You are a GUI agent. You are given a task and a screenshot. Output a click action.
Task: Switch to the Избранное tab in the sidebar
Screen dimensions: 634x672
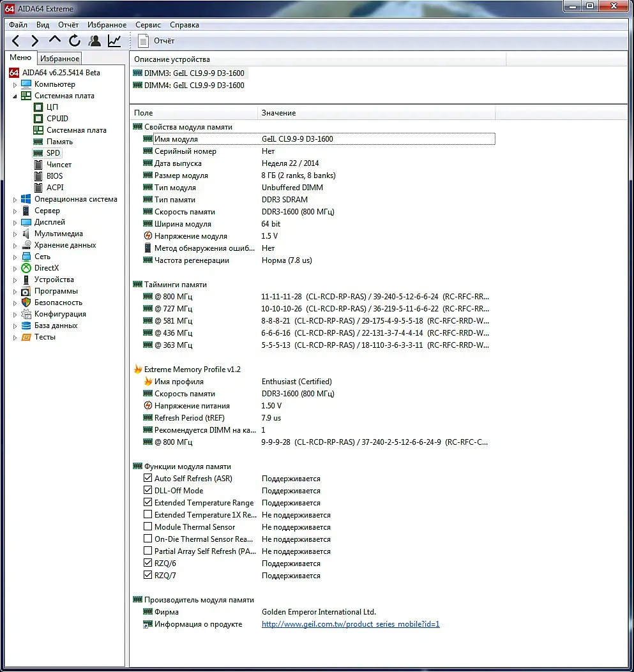click(59, 58)
